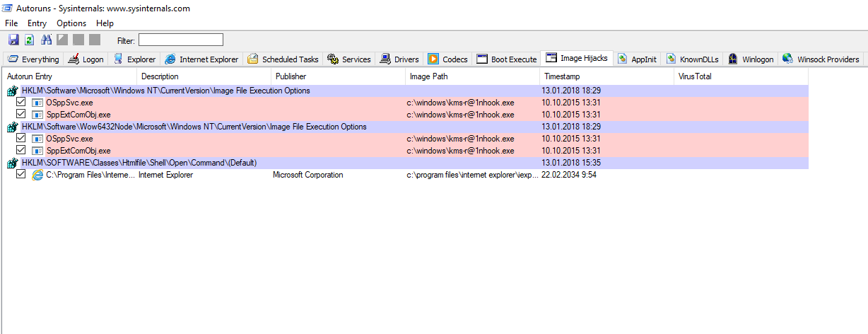Click the 'Internet Explorer' description cell

tap(165, 175)
